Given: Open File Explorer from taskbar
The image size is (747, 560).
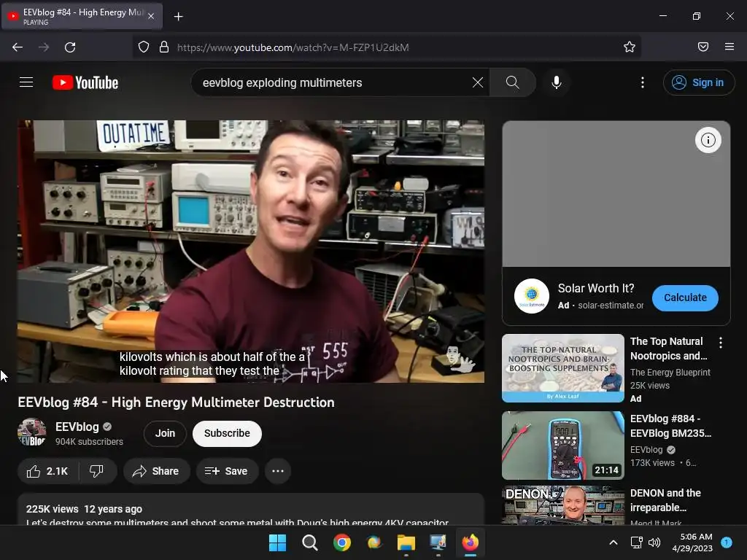Looking at the screenshot, I should (x=406, y=542).
